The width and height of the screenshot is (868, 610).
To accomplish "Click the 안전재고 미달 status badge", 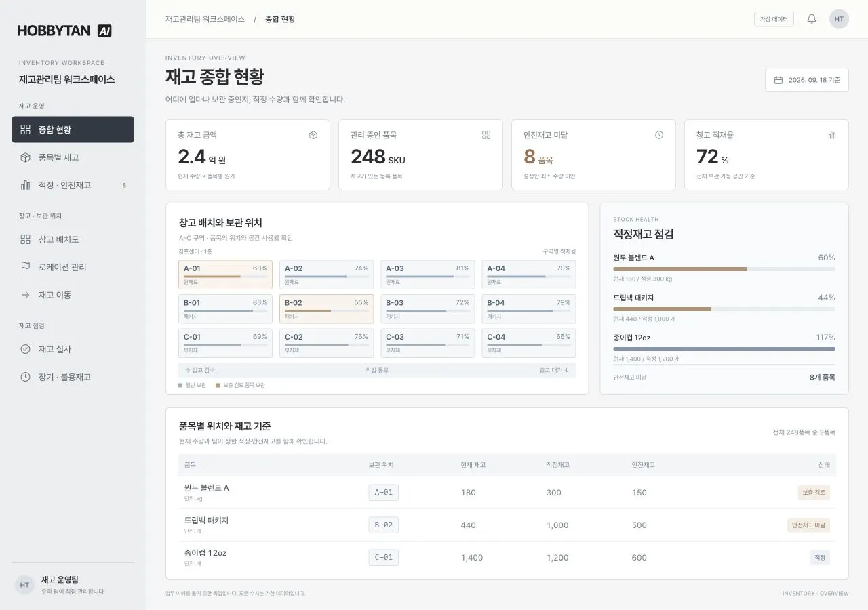I will [x=808, y=525].
